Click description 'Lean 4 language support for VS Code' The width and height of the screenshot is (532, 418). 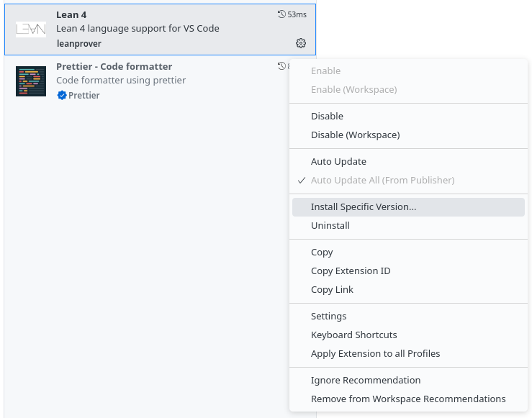click(x=137, y=29)
